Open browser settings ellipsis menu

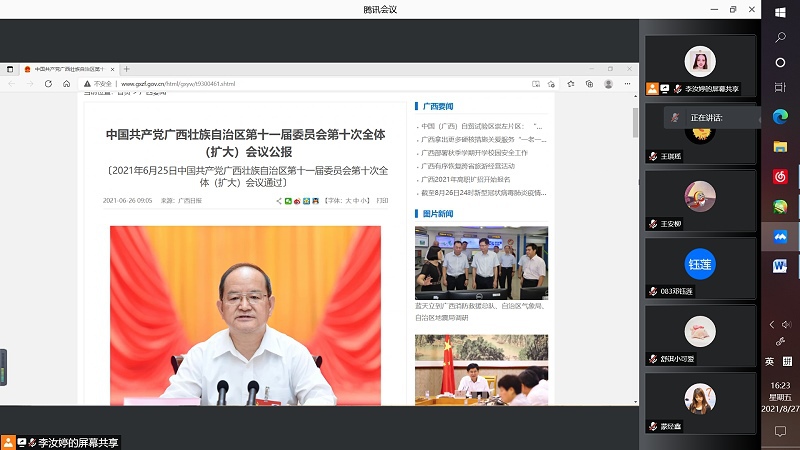(x=628, y=84)
